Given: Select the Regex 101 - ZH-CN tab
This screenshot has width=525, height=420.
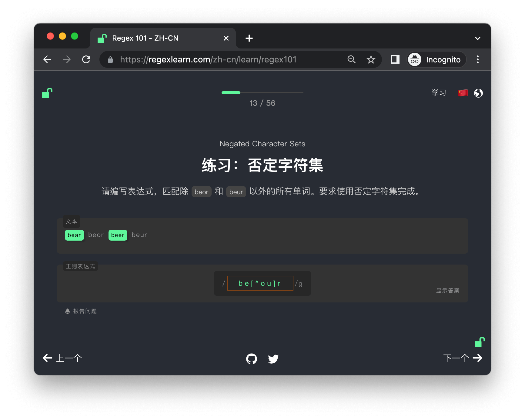Looking at the screenshot, I should [163, 38].
